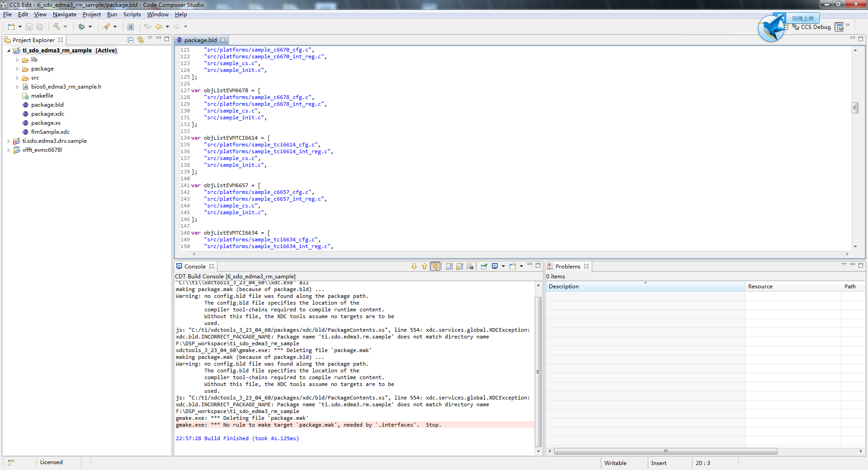Click the Forward navigation arrow
868x470 pixels.
point(177,27)
